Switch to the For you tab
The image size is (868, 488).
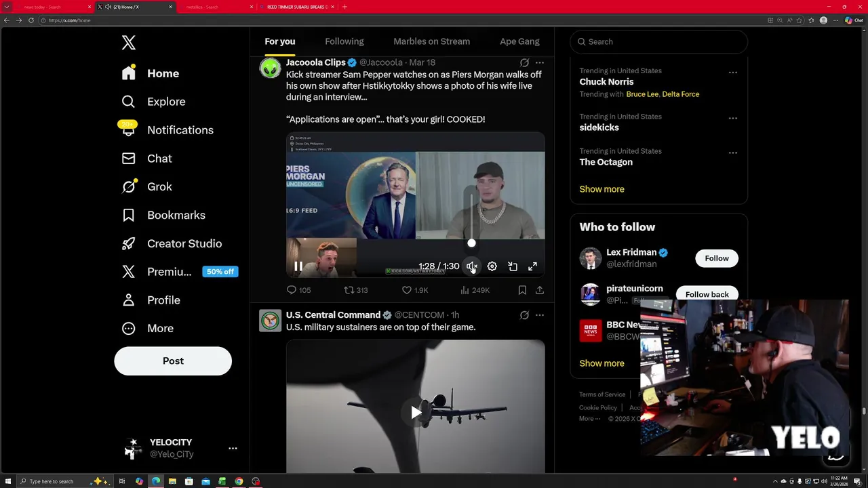pos(280,41)
